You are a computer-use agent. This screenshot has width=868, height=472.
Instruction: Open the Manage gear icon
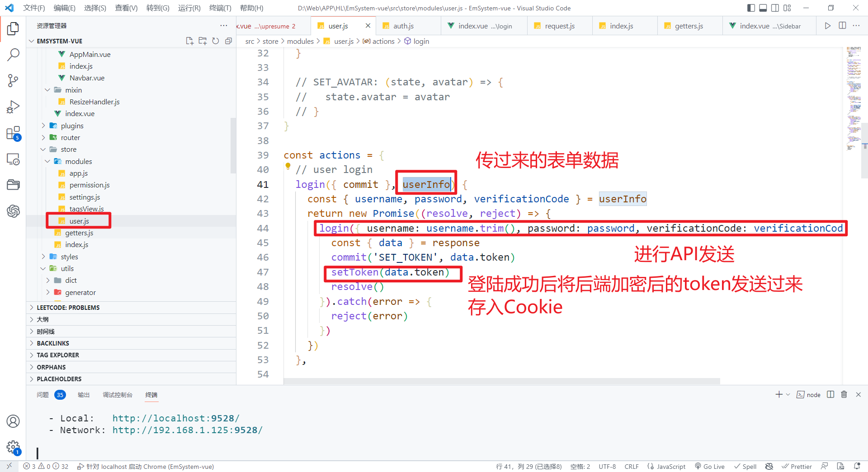(13, 448)
